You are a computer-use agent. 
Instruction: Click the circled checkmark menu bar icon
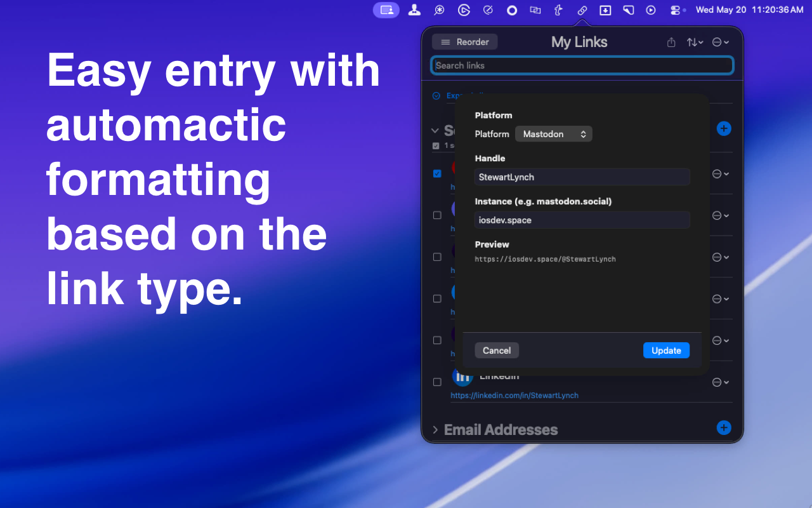click(488, 10)
